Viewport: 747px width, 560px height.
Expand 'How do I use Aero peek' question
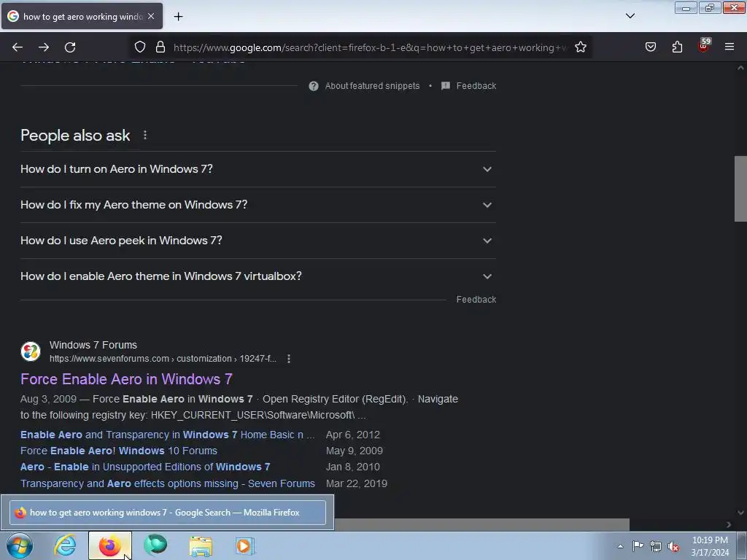coord(258,241)
